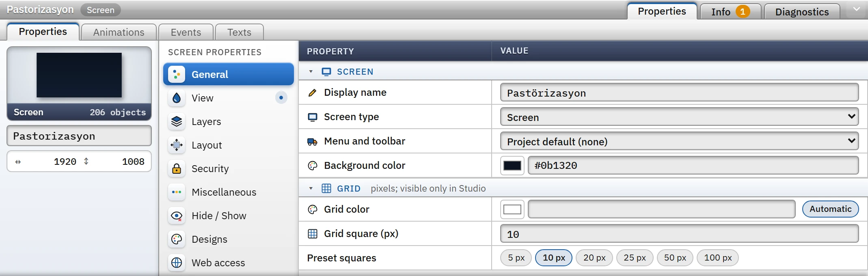
Task: Open the Menu and toolbar dropdown
Action: 679,141
